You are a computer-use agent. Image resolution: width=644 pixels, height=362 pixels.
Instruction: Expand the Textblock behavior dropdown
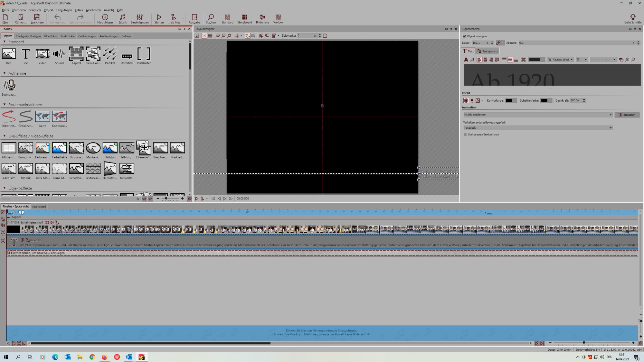537,128
